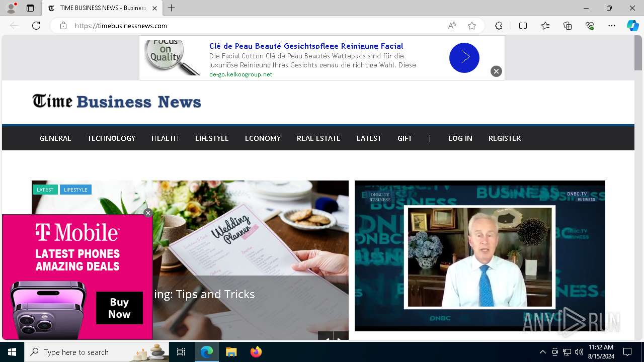The width and height of the screenshot is (644, 362).
Task: Open File Explorer from taskbar
Action: (x=231, y=352)
